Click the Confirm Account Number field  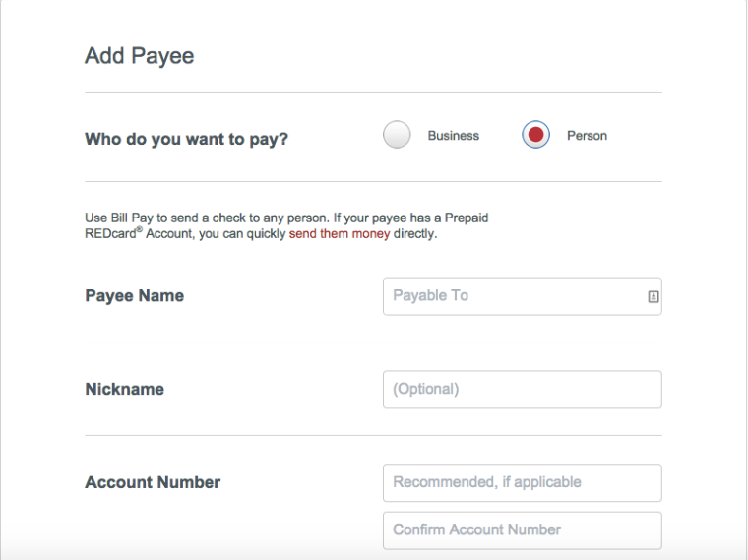523,530
